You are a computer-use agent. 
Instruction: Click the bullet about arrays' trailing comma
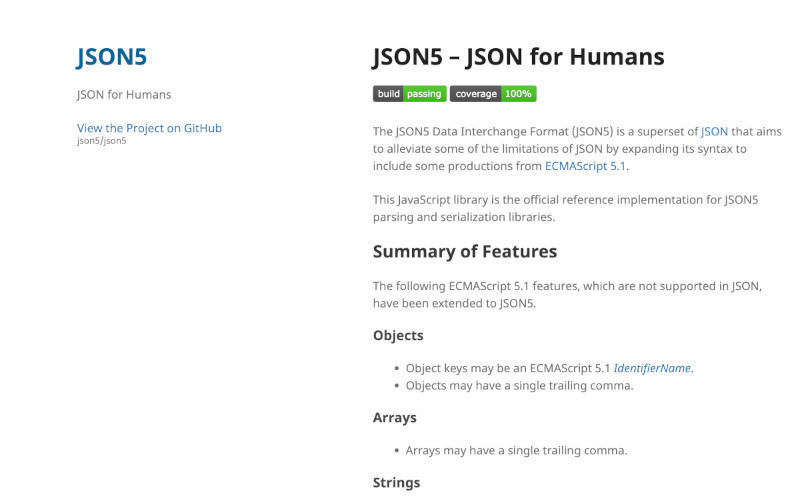516,450
